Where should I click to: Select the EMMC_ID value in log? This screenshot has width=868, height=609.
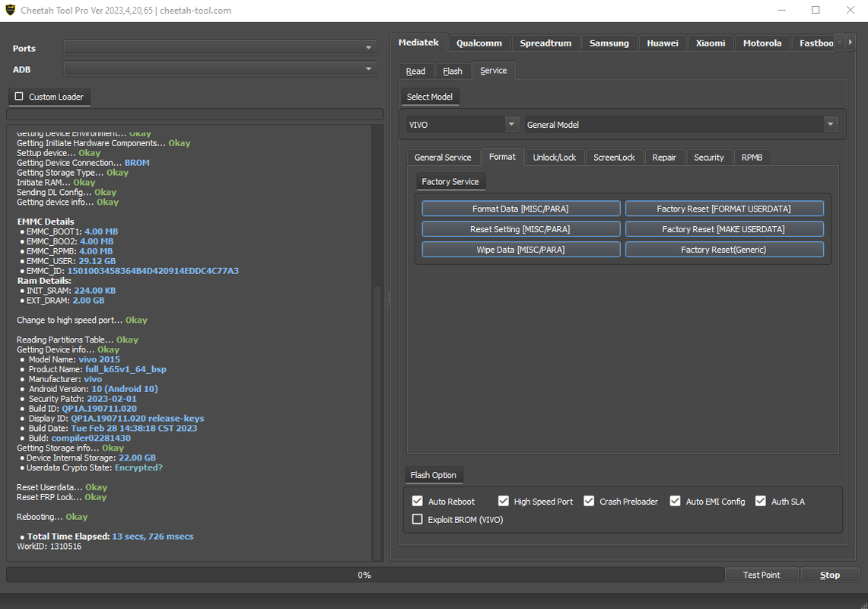pos(153,271)
